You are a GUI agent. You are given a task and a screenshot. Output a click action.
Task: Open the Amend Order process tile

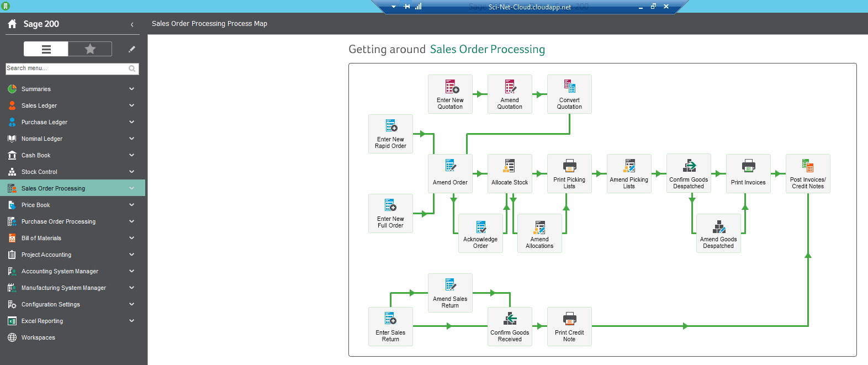[x=450, y=173]
